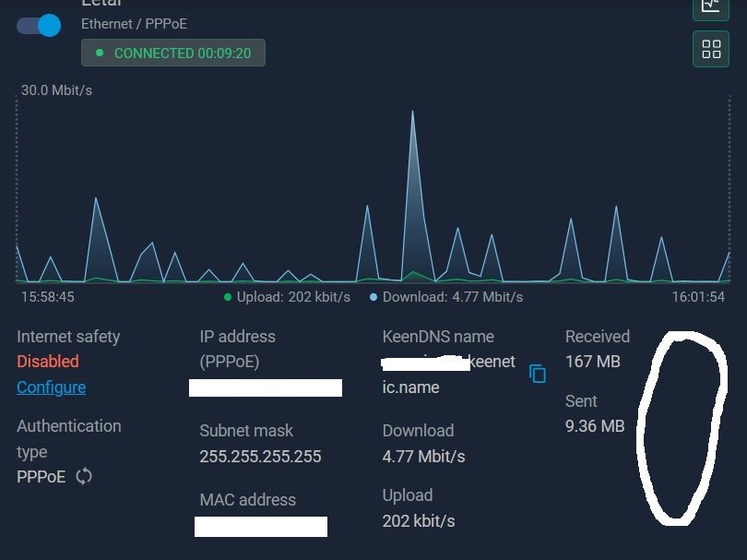Click the KeenDNS domain name text

449,375
